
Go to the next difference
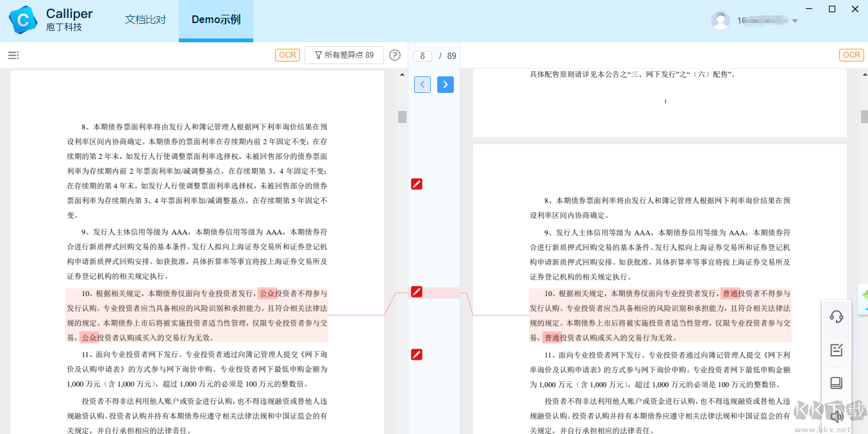point(446,85)
